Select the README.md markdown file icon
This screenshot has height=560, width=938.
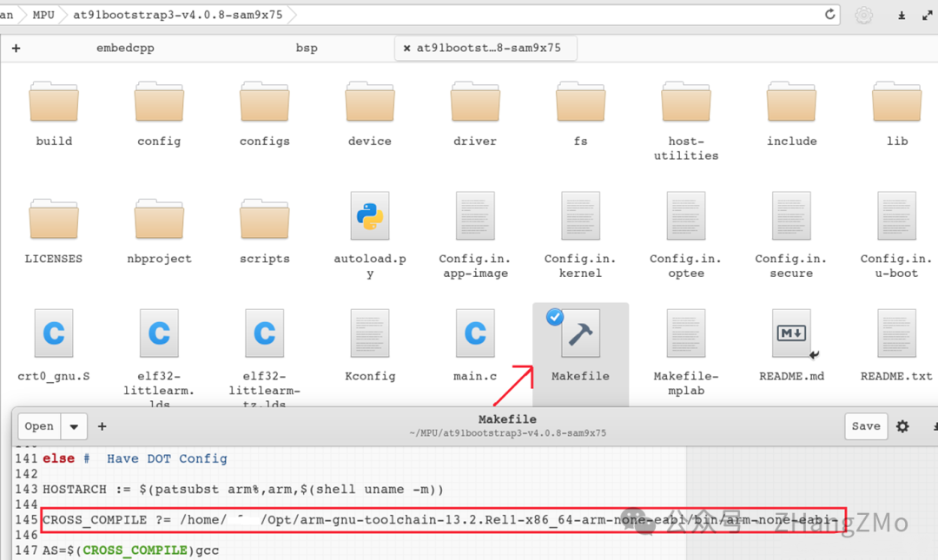coord(791,333)
